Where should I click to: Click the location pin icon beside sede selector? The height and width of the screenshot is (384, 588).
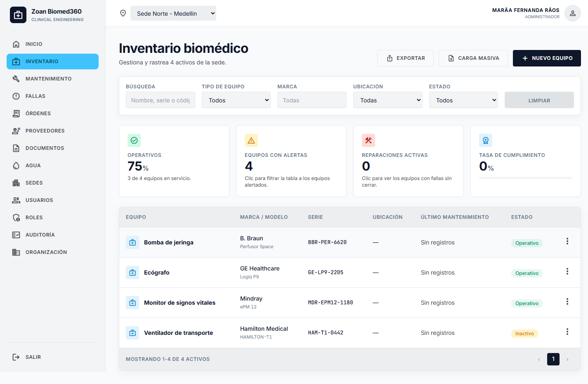click(123, 13)
